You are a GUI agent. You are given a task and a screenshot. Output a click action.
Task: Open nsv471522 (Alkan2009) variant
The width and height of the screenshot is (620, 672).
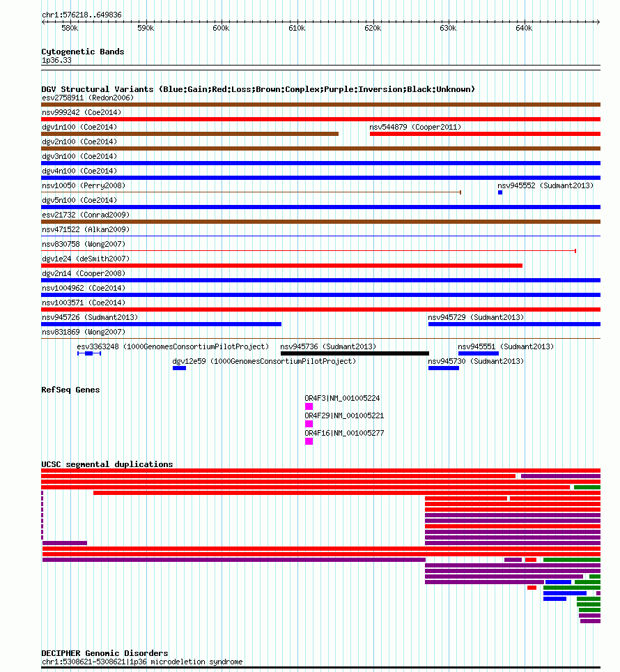[86, 229]
